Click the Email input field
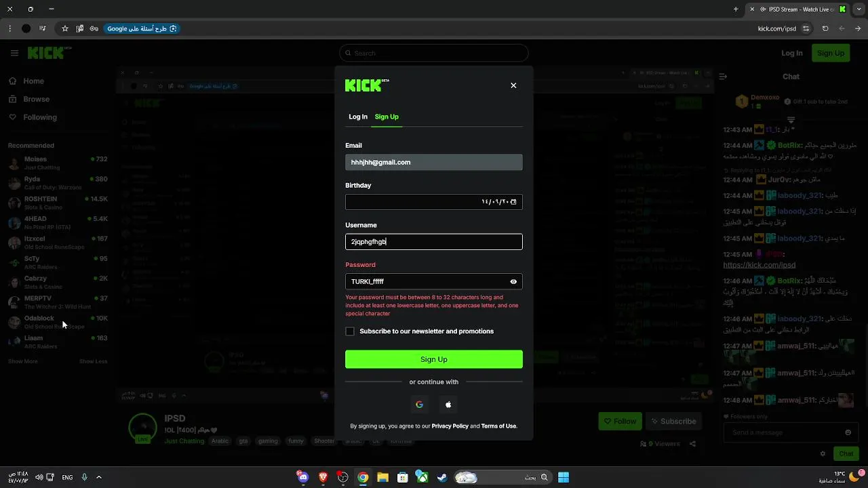 pos(434,162)
